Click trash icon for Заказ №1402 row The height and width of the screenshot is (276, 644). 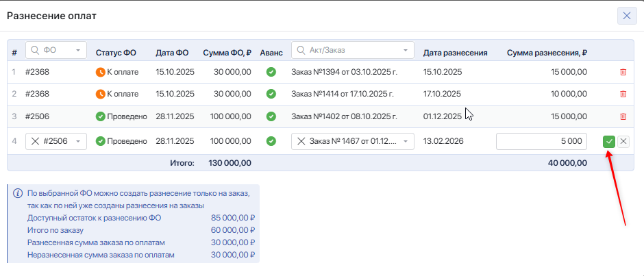coord(623,116)
